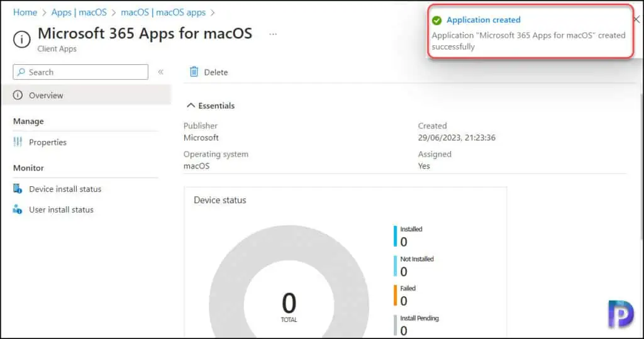Click the info icon beside the page title

coord(22,40)
